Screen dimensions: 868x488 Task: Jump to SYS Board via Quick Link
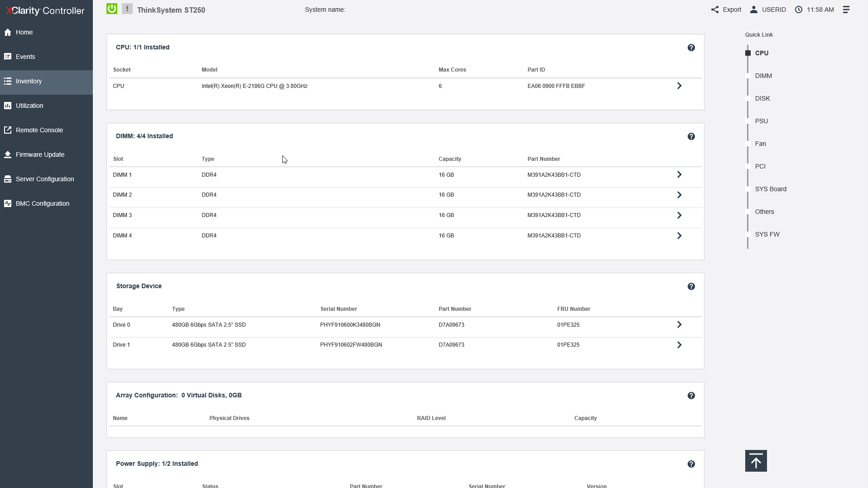click(x=771, y=189)
